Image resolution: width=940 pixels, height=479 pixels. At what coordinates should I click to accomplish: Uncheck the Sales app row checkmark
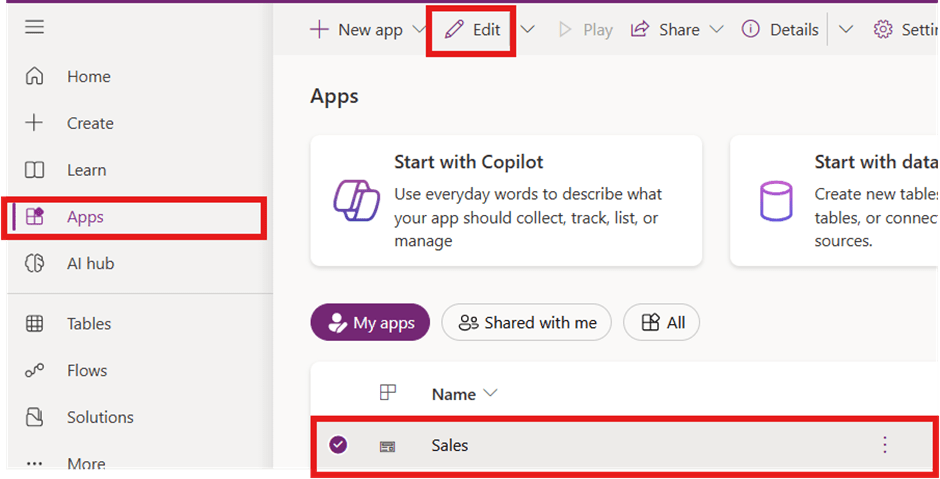338,445
